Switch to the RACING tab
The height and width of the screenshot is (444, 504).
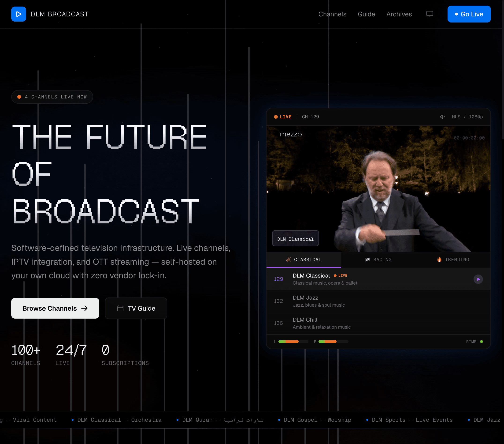(378, 260)
